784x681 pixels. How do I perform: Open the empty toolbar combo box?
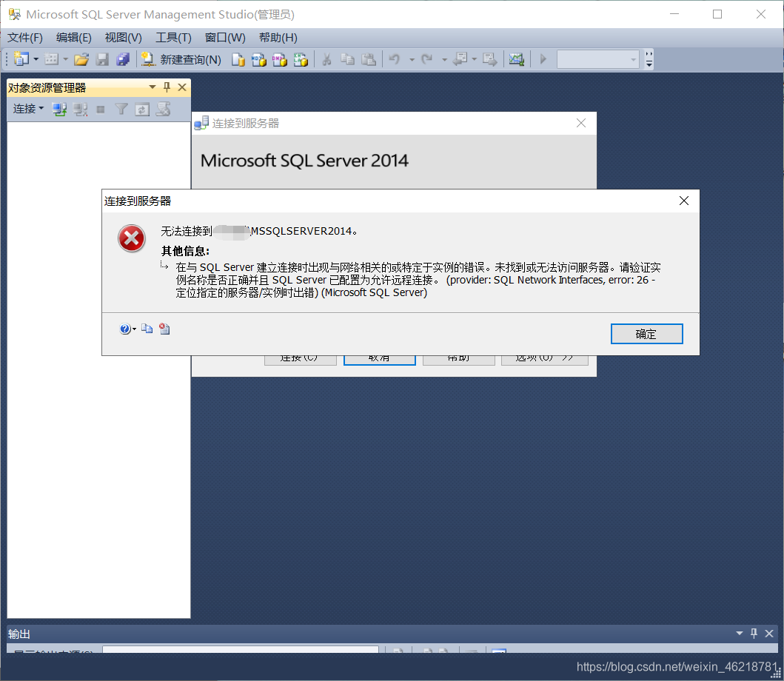(x=597, y=59)
